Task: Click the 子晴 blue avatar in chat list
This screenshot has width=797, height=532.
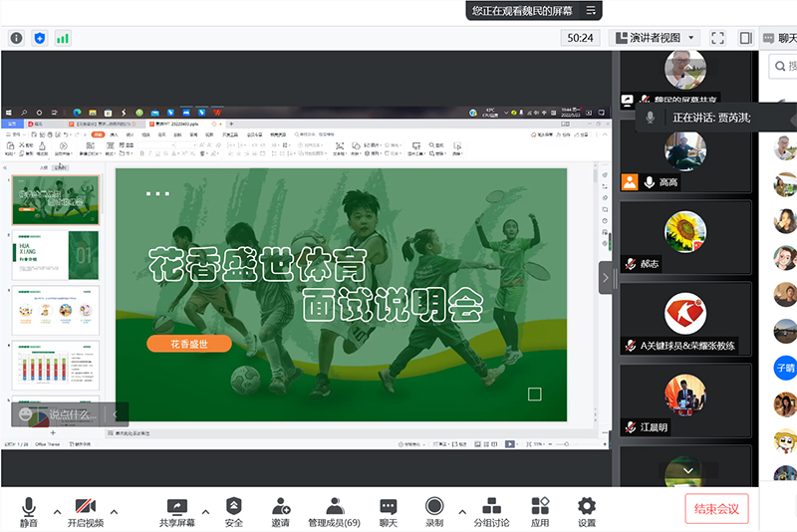Action: point(785,368)
